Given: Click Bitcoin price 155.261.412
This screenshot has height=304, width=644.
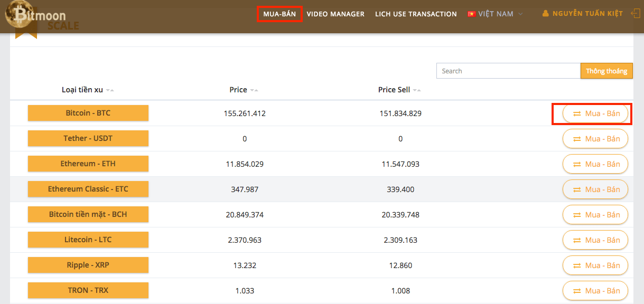Looking at the screenshot, I should [245, 113].
